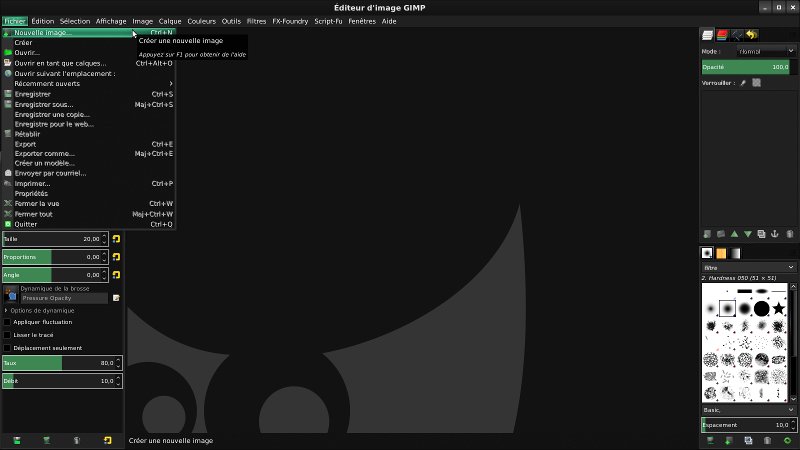800x450 pixels.
Task: Click the Taux spinner arrows
Action: coord(118,363)
